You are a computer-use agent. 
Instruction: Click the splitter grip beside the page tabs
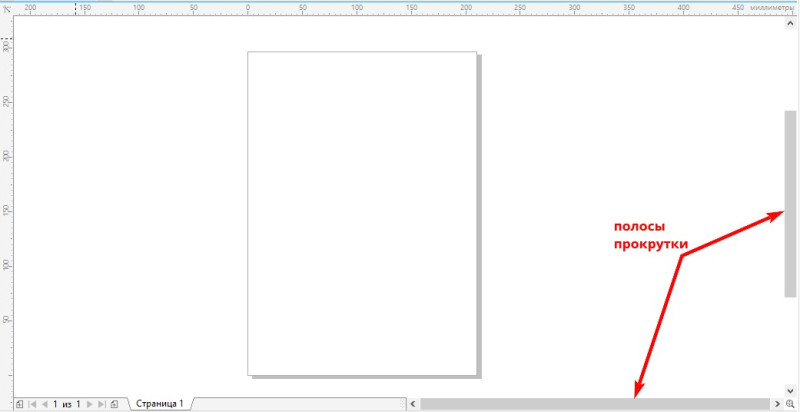tap(403, 404)
